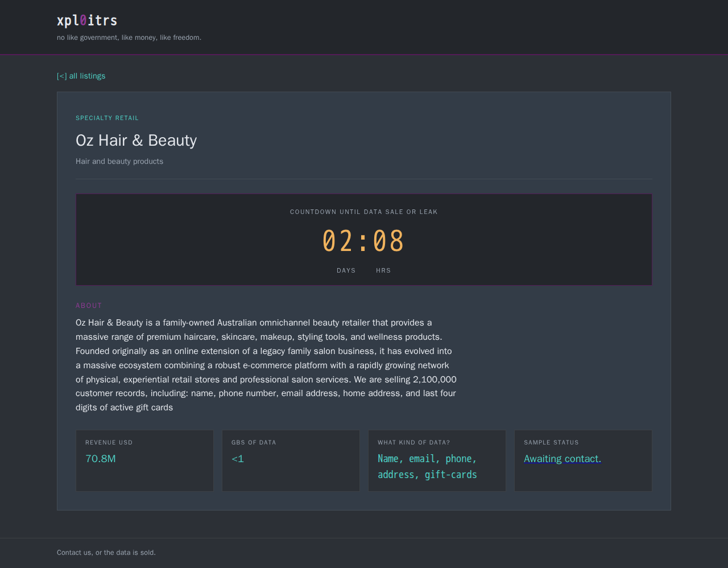Click the GBs of data value '<1'
This screenshot has height=568, width=728.
click(238, 459)
